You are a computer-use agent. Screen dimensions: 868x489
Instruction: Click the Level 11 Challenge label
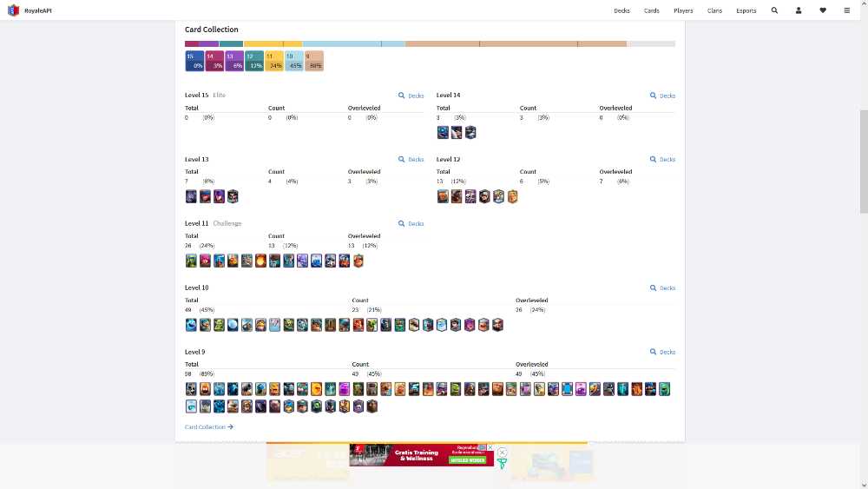tap(214, 224)
